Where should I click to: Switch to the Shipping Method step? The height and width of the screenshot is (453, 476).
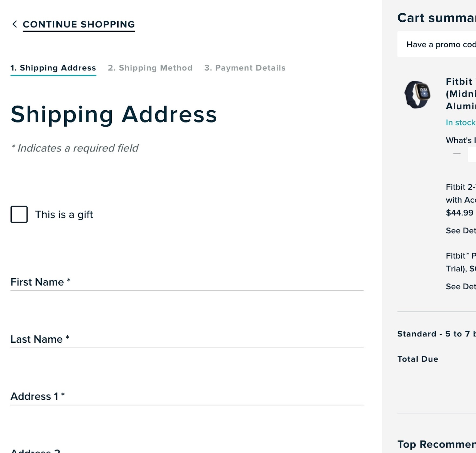pyautogui.click(x=150, y=68)
